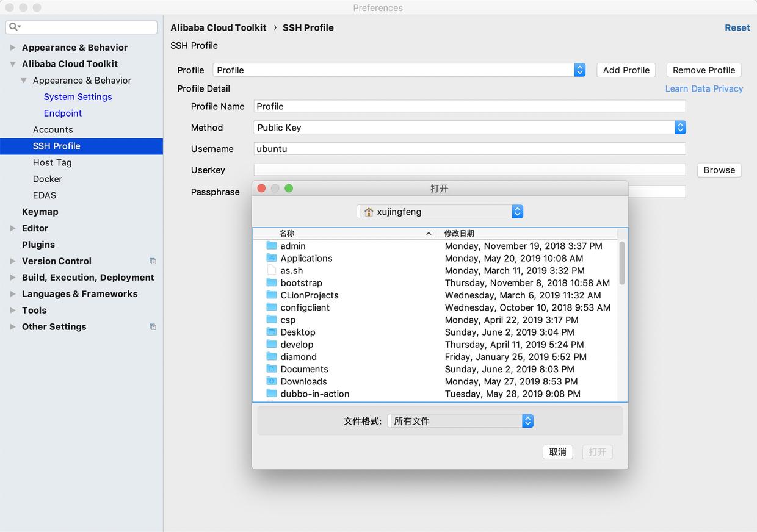Click the admin folder icon
This screenshot has height=532, width=757.
[272, 246]
